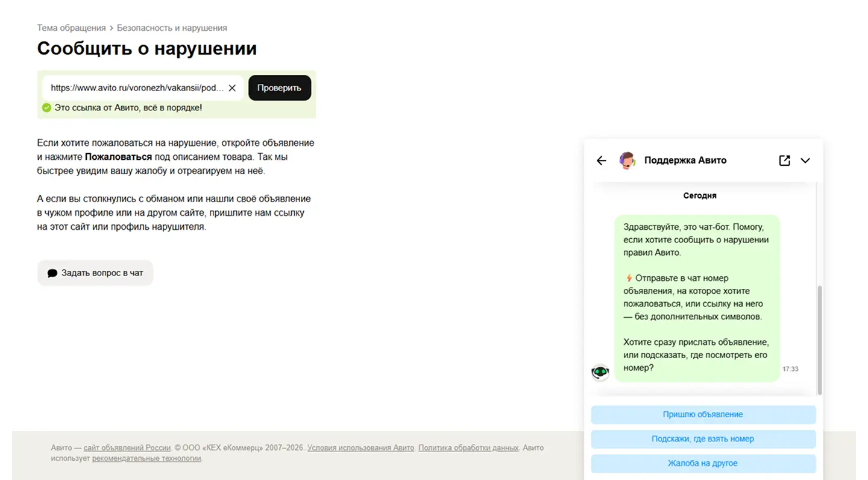The height and width of the screenshot is (480, 868).
Task: Follow the сайт объявлений России footer link
Action: pos(127,448)
